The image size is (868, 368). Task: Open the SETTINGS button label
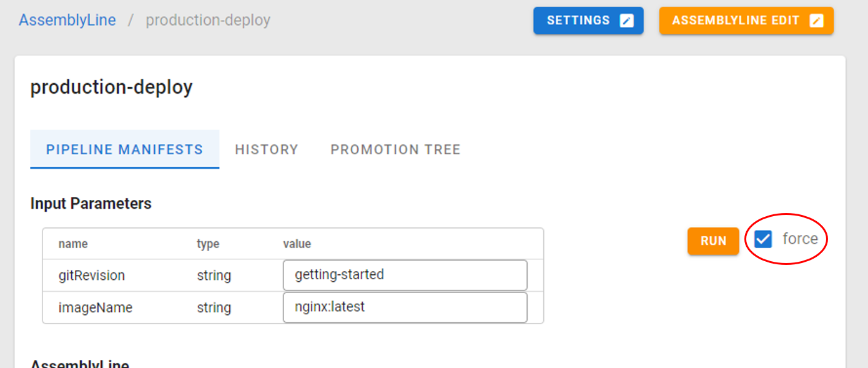point(578,21)
